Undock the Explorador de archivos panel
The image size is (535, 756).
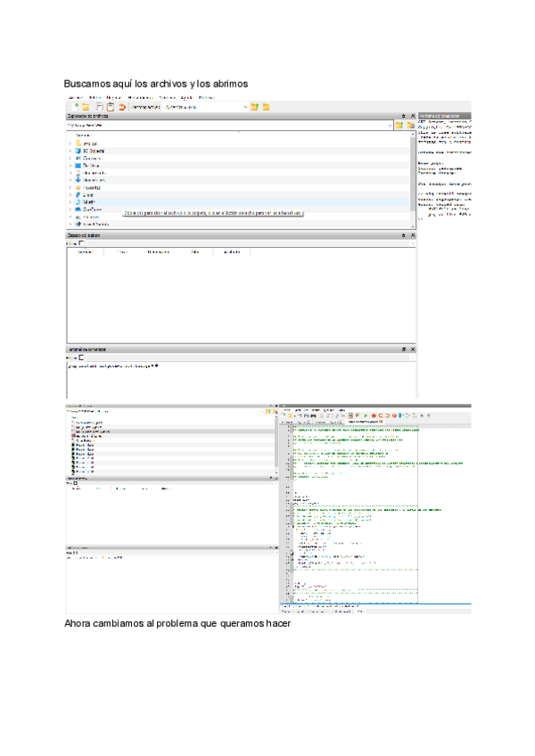tap(402, 116)
